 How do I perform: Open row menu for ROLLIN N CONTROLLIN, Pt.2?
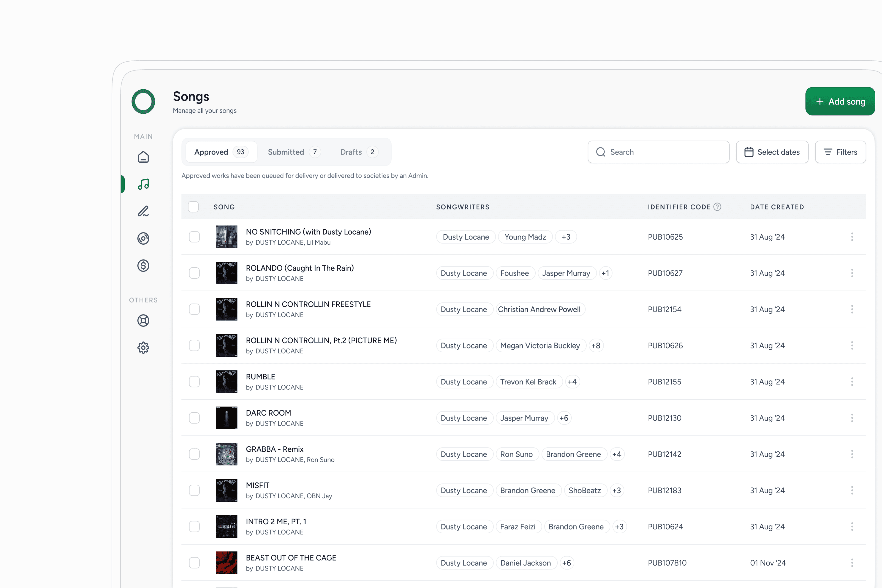pos(852,345)
